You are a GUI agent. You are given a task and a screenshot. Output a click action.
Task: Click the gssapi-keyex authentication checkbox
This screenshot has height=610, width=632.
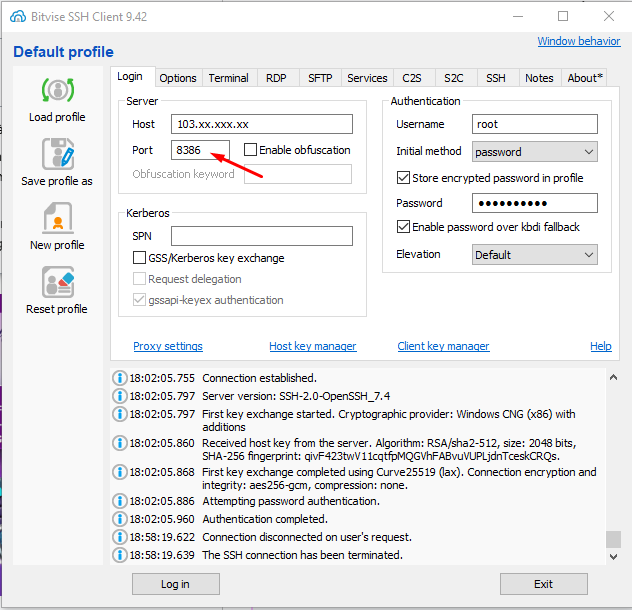(x=139, y=300)
